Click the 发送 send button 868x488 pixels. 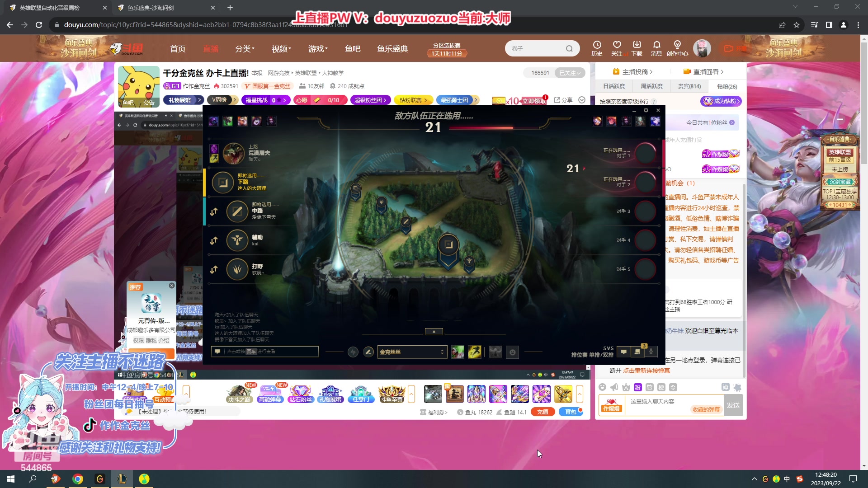click(x=733, y=405)
